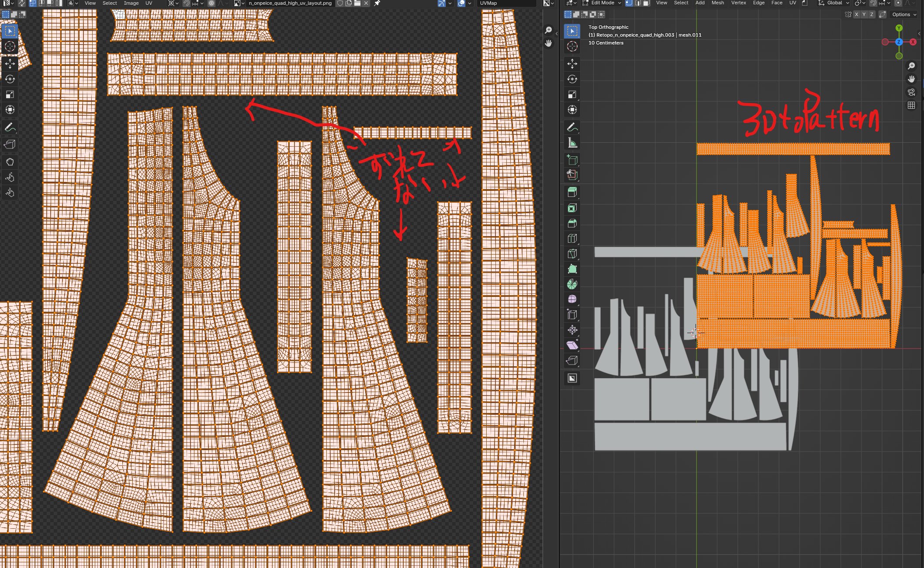The width and height of the screenshot is (924, 568).
Task: Expand the Options dropdown in viewport
Action: [904, 14]
